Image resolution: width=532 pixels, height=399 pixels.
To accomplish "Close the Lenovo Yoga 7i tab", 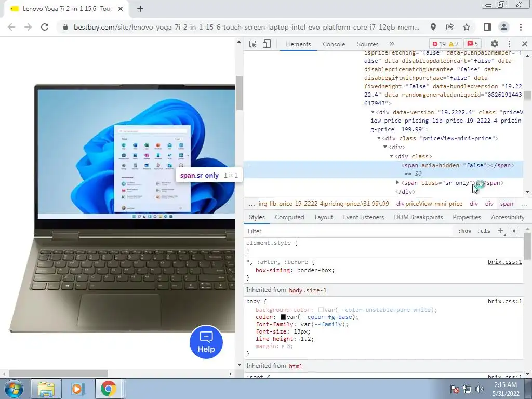I will [x=121, y=9].
